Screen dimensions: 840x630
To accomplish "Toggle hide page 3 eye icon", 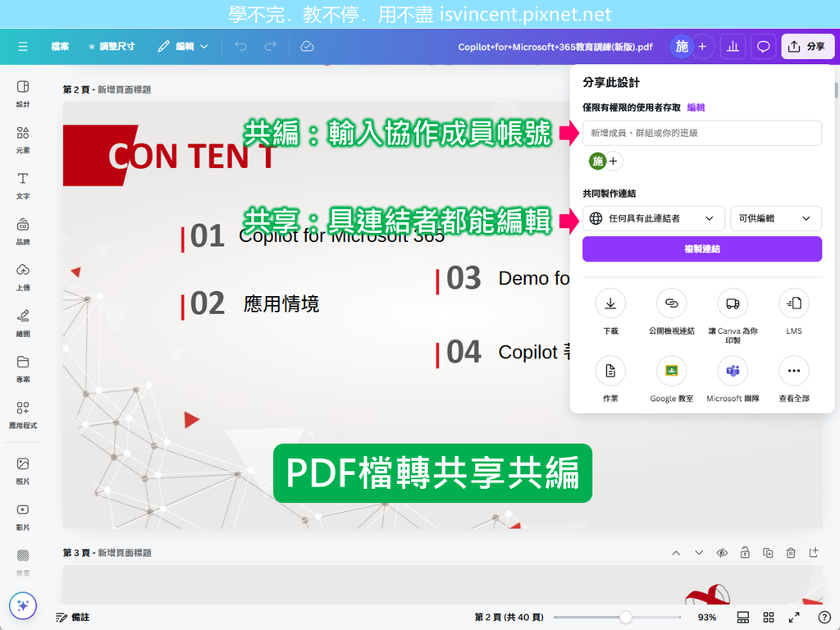I will 722,552.
